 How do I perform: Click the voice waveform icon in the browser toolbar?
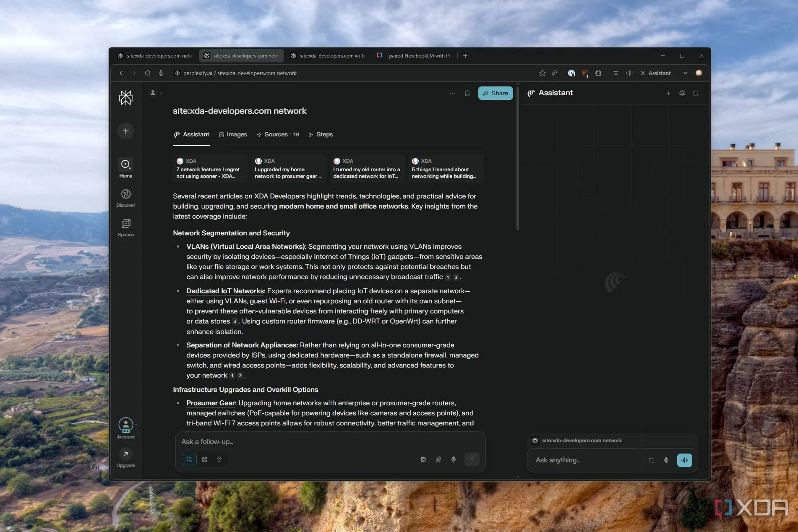coord(629,73)
